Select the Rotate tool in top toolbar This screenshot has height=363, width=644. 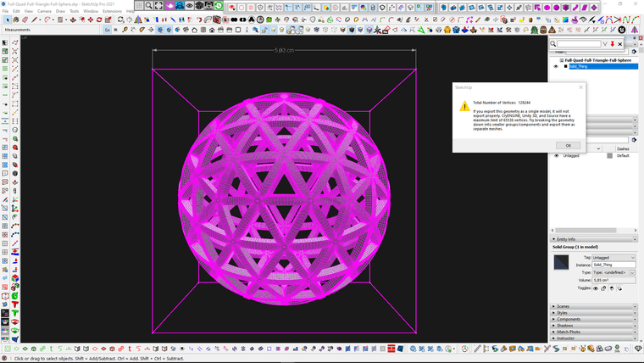(99, 20)
